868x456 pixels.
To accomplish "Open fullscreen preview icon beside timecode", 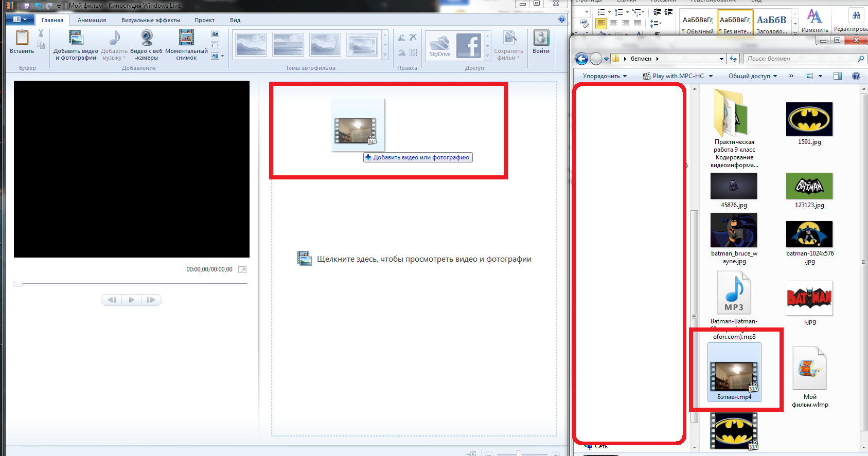I will coord(242,269).
